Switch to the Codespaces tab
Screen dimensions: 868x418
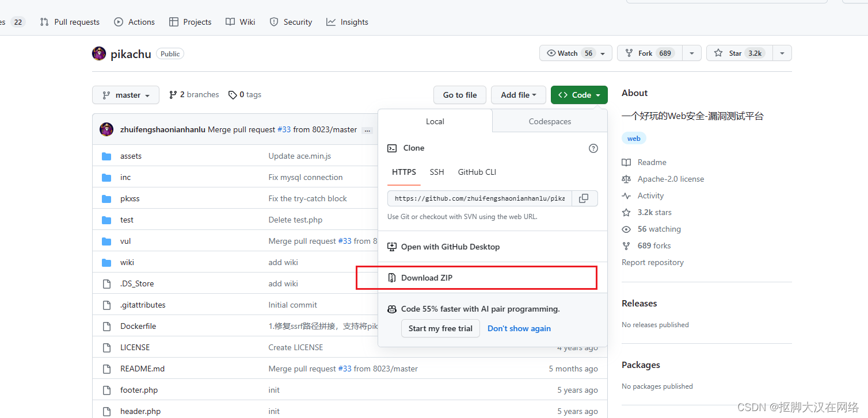tap(550, 121)
